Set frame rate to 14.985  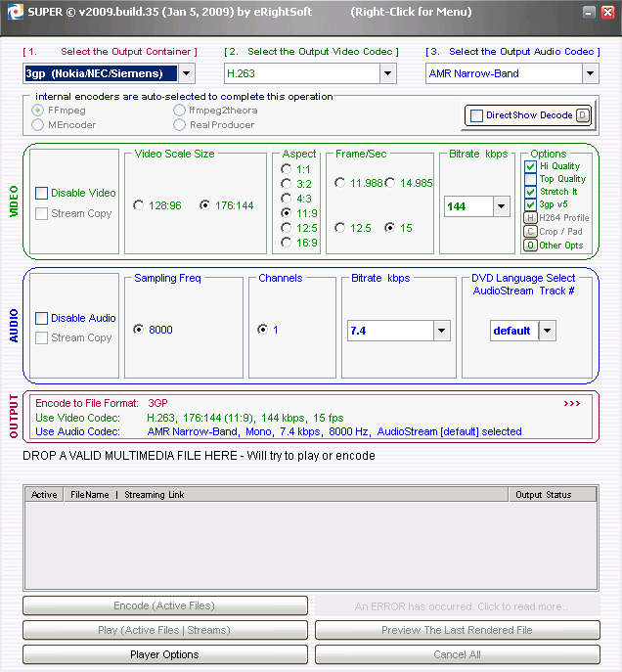coord(389,183)
